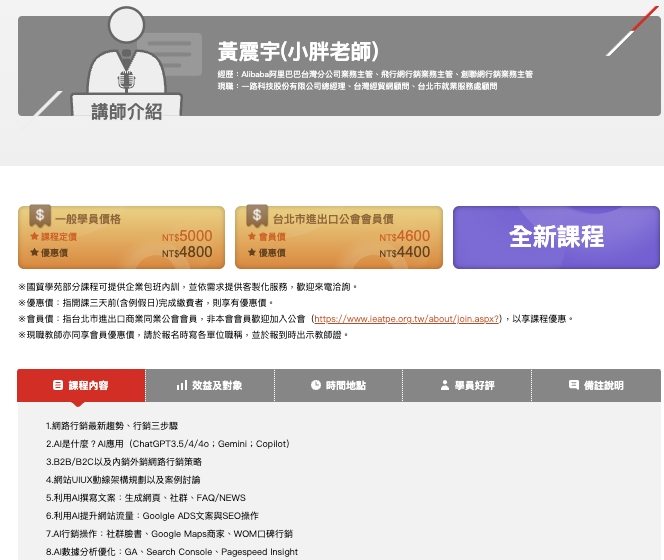Click the list icon on 課程內容 tab
The image size is (664, 560).
coord(57,385)
